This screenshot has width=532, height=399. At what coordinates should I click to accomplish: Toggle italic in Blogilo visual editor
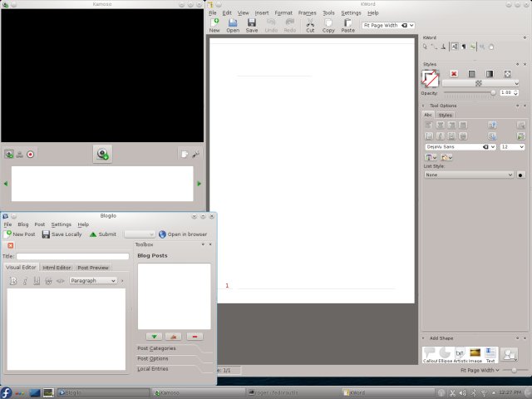click(25, 281)
